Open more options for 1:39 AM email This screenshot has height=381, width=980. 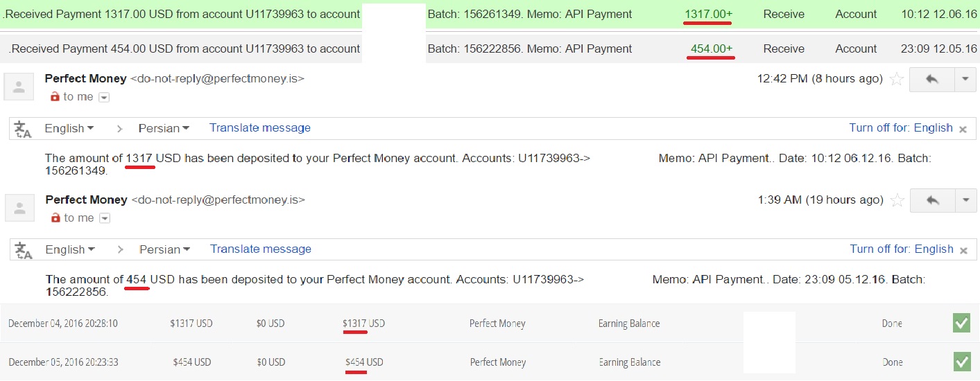click(x=966, y=201)
